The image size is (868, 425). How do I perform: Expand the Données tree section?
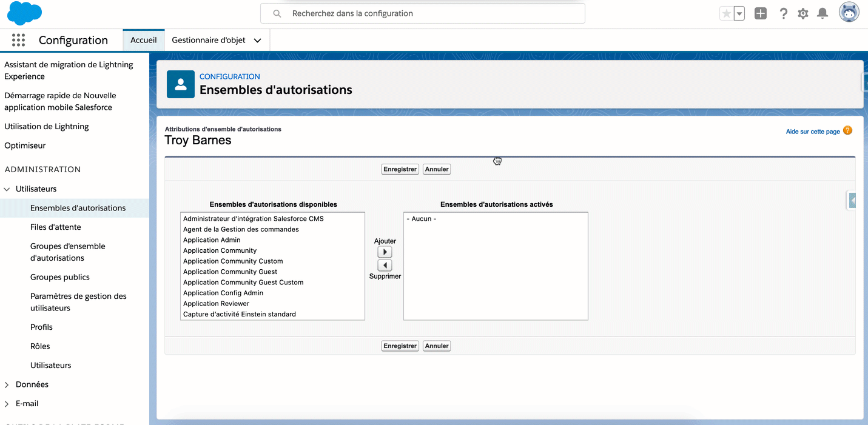click(7, 385)
